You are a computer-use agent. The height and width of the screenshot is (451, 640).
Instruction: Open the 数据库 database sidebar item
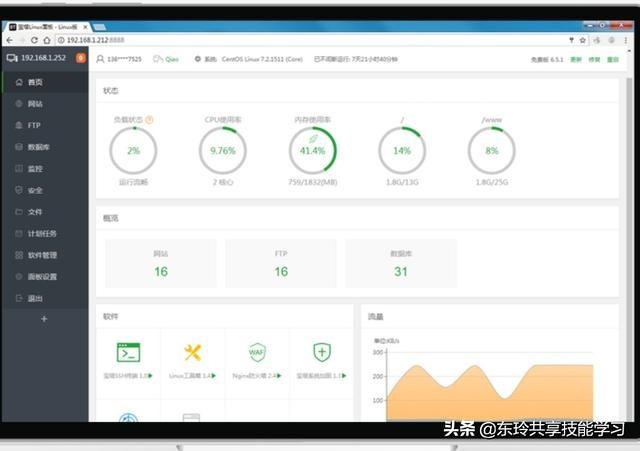[45, 147]
